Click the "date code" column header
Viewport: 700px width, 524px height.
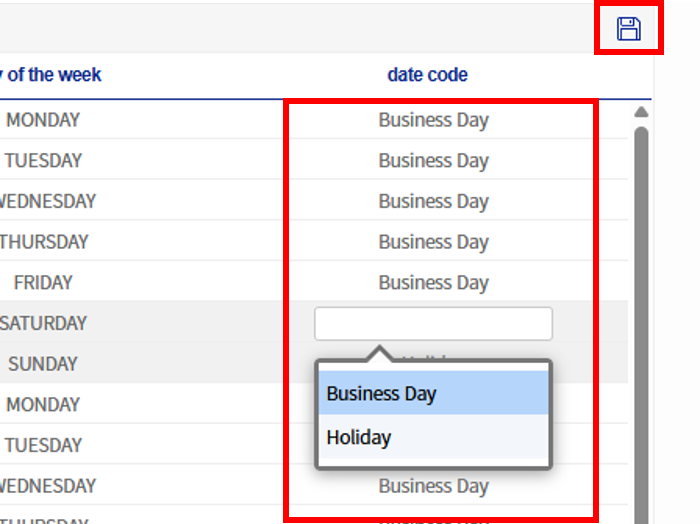[x=427, y=75]
